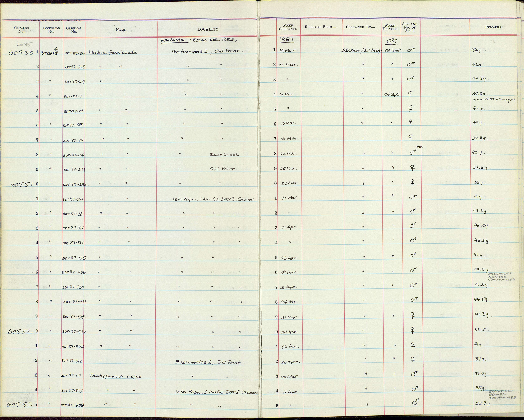Image resolution: width=524 pixels, height=420 pixels.
Task: Click original number BDT87-425
Action: pos(74,258)
